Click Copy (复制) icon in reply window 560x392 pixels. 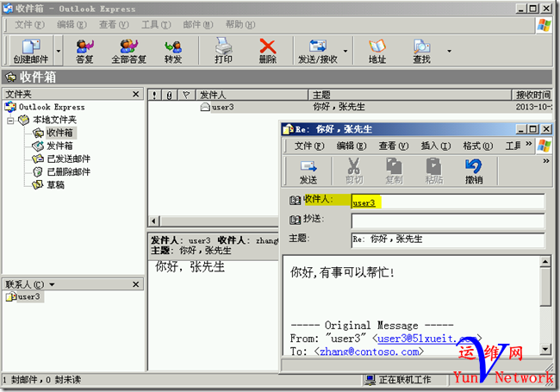coord(395,171)
